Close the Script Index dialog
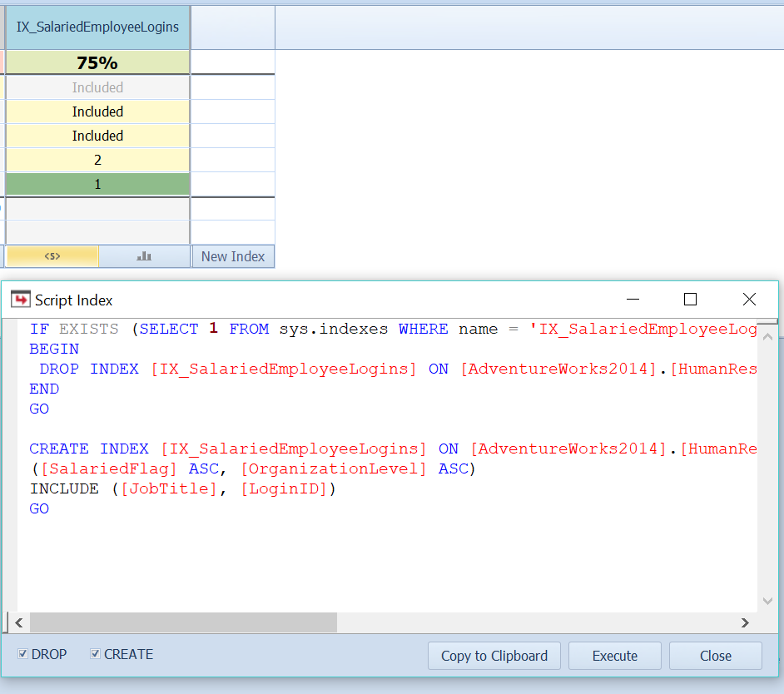Screen dimensions: 784x694 pyautogui.click(x=715, y=655)
